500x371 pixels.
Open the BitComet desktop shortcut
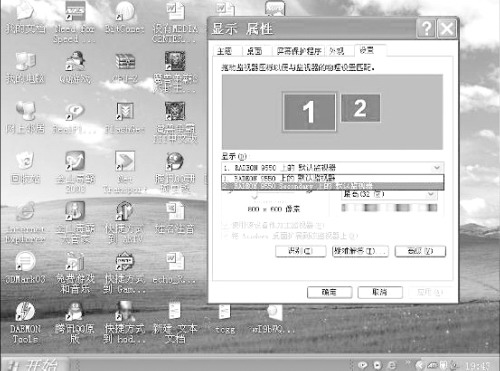click(x=125, y=17)
